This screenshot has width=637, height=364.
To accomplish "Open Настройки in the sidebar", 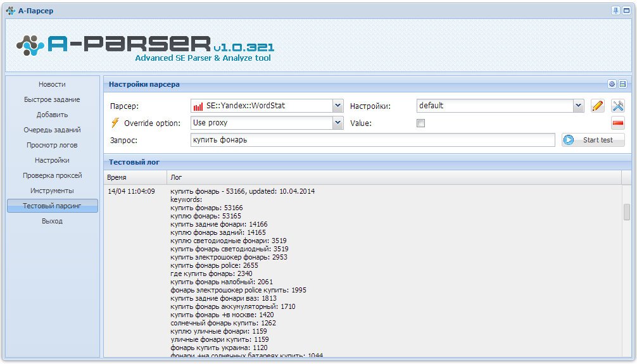I will [x=52, y=160].
